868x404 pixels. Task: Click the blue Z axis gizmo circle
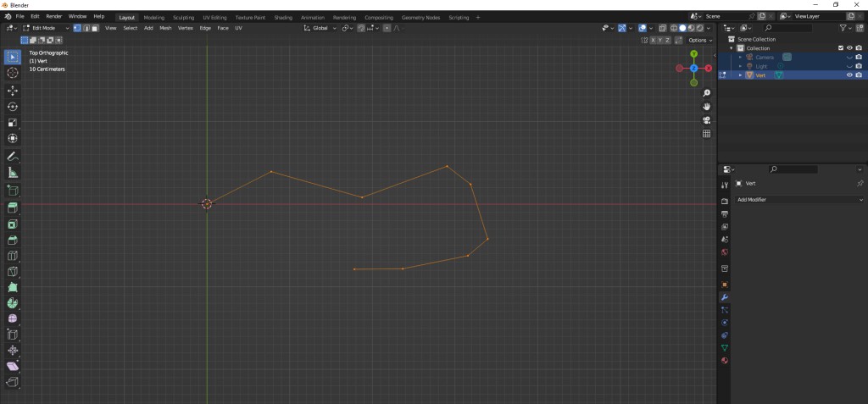point(693,68)
